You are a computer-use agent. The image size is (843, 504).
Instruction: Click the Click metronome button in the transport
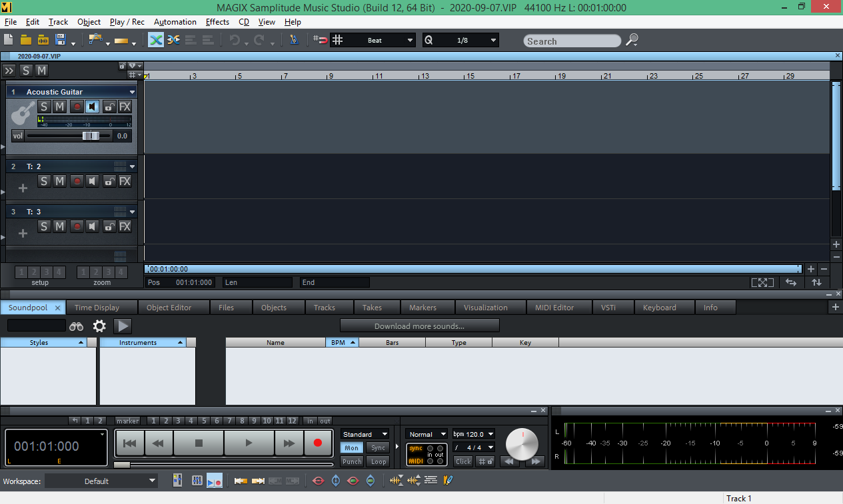click(x=462, y=461)
